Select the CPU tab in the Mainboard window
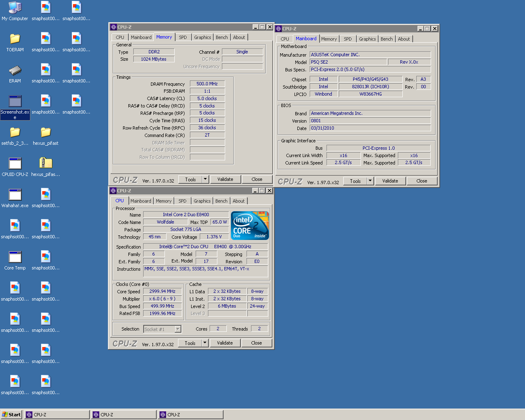Viewport: 525px width, 420px height. 285,39
